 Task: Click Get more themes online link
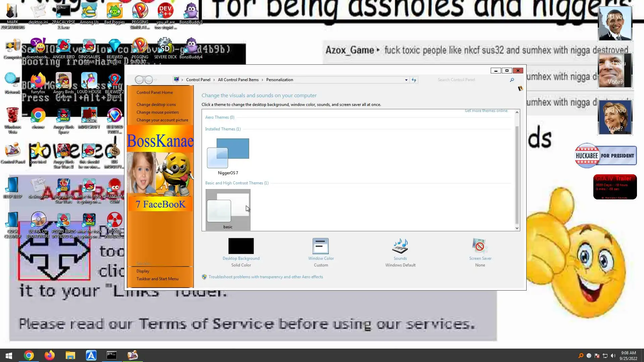pyautogui.click(x=486, y=111)
